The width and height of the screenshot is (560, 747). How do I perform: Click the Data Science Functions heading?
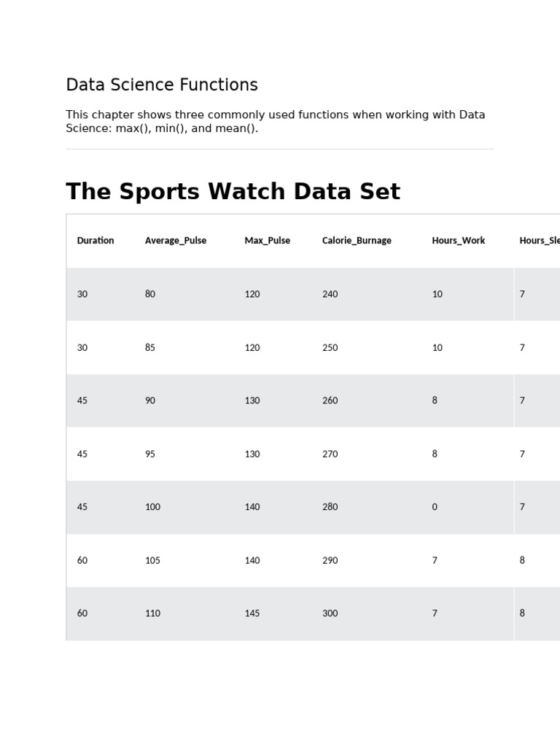pos(162,85)
